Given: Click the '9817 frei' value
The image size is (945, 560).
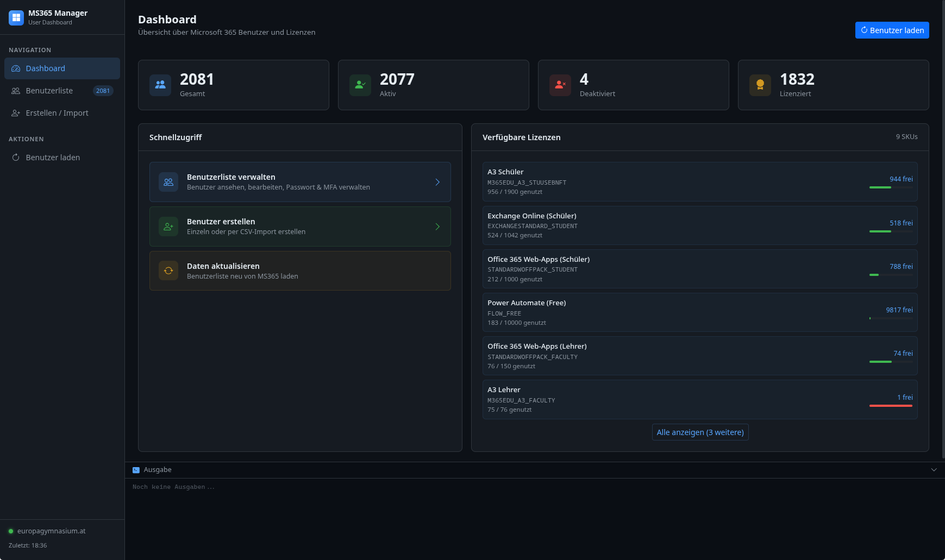Looking at the screenshot, I should coord(899,310).
